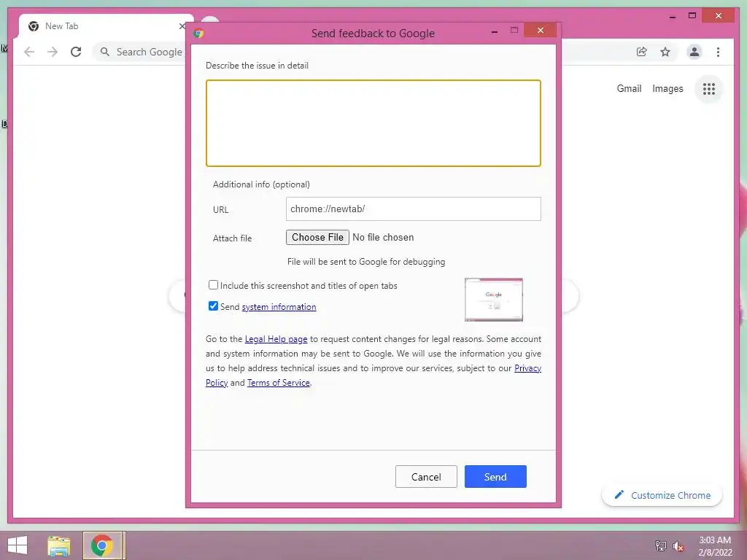Click the search magnifier icon in address bar
The width and height of the screenshot is (747, 560).
105,52
